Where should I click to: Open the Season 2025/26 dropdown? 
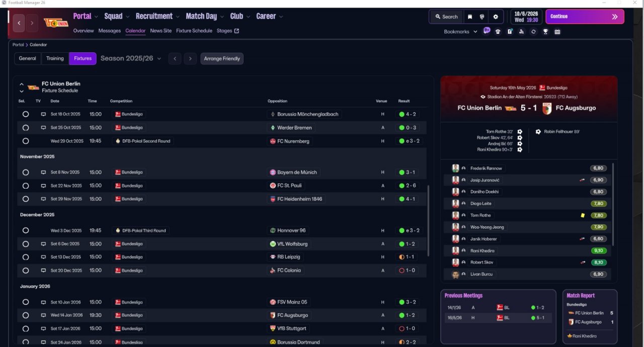click(131, 58)
